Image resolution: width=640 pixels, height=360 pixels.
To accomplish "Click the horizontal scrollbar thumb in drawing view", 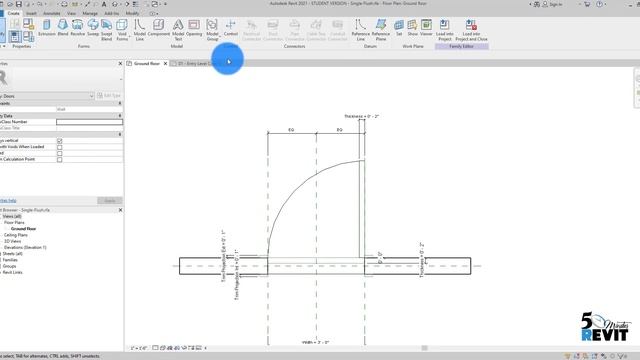I will [x=424, y=348].
